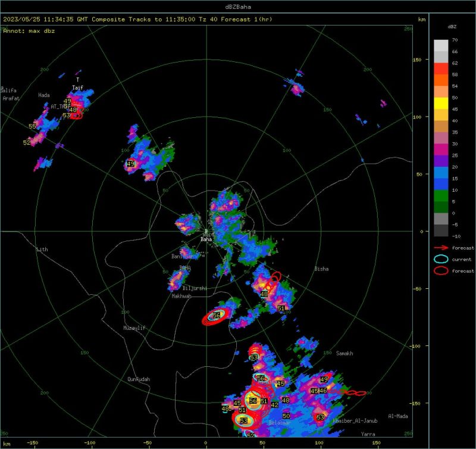The image size is (476, 449).
Task: Click the 'Forecast 1(hr)' header text
Action: 246,19
